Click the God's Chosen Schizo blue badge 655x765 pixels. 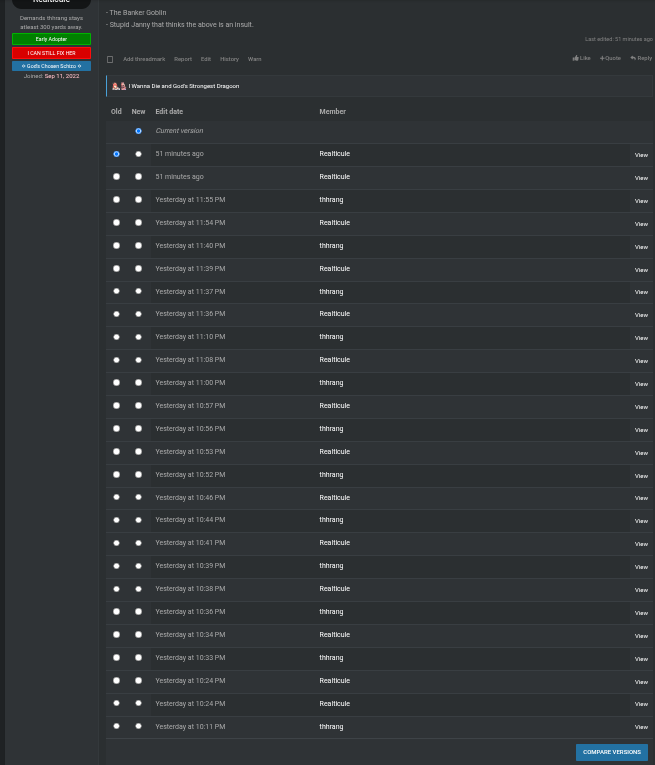point(51,66)
